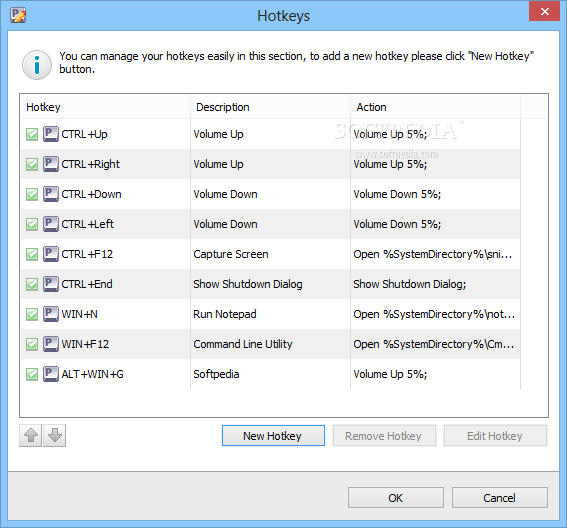Disable the ALT+WIN+G hotkey checkbox
The width and height of the screenshot is (567, 528).
[32, 374]
